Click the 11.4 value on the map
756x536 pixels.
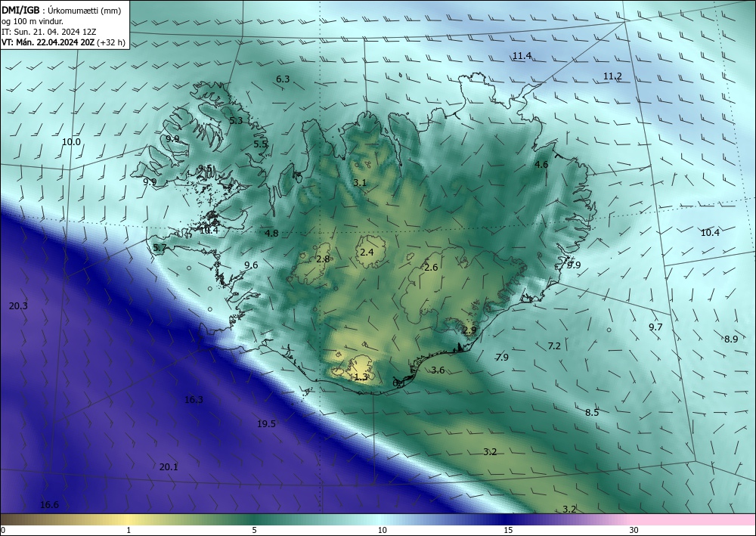pos(522,56)
